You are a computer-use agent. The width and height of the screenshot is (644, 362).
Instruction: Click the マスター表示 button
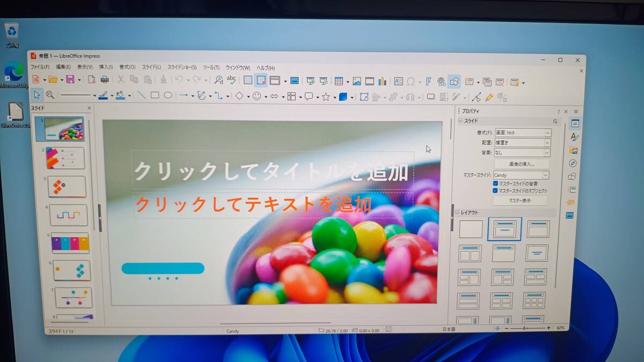pos(521,200)
